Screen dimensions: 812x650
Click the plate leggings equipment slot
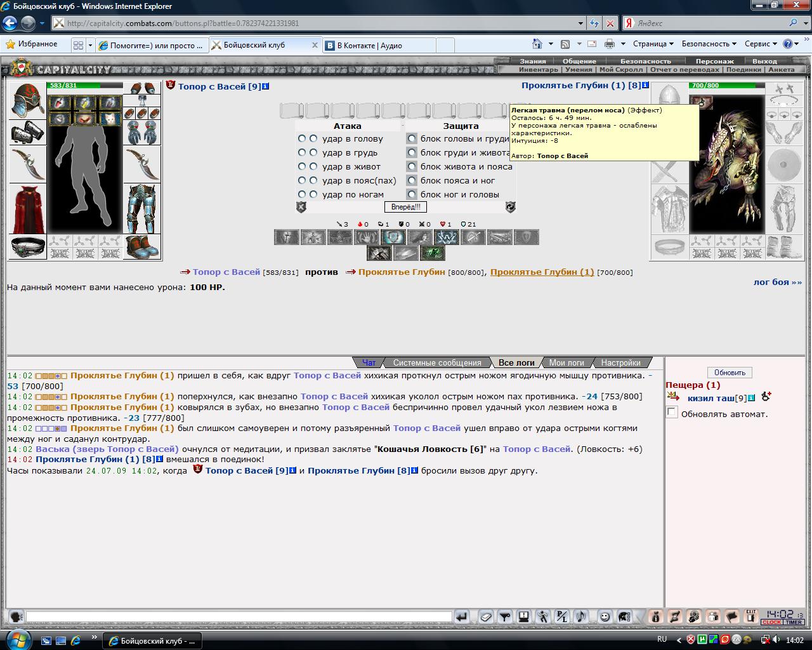point(142,209)
